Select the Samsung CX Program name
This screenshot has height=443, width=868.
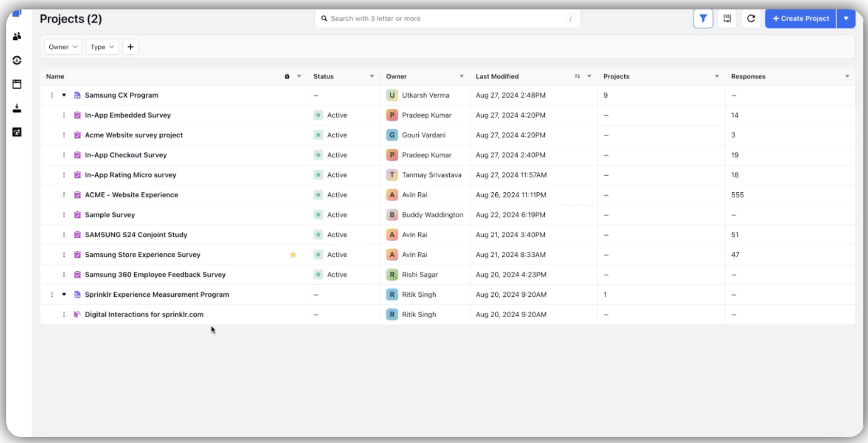point(121,95)
